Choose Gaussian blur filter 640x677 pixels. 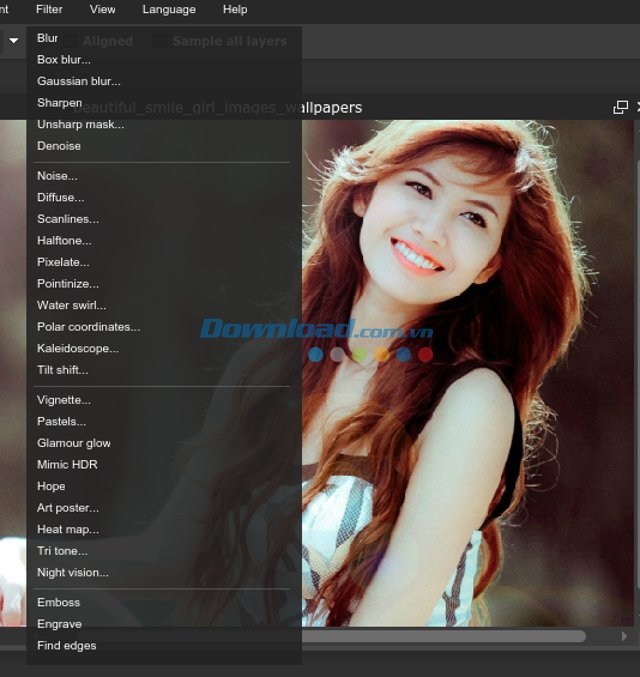(79, 81)
